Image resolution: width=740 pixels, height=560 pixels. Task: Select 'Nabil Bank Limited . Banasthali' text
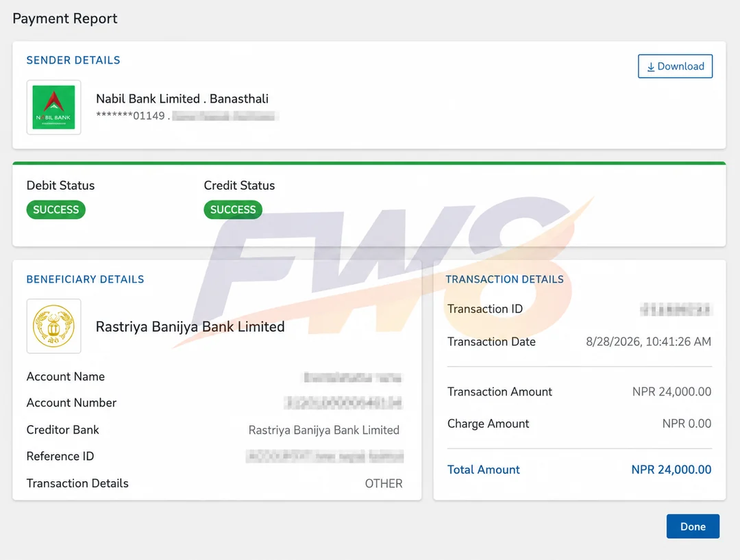[182, 99]
